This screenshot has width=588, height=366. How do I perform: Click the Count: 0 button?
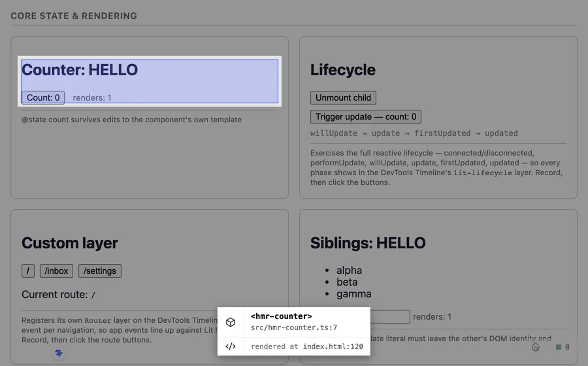click(43, 97)
